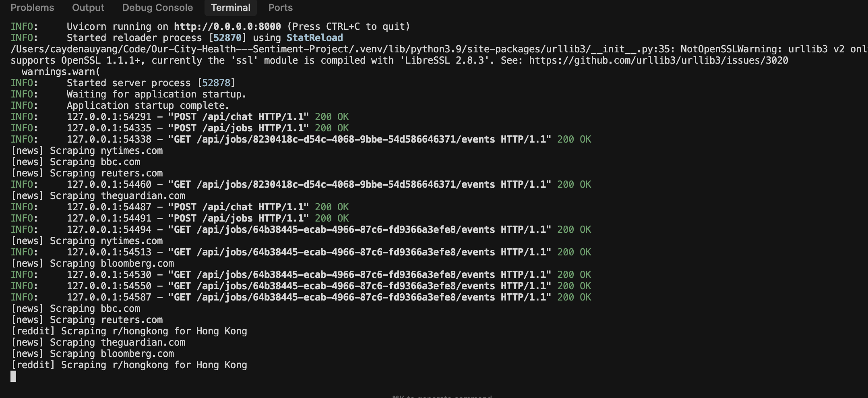Open the urllib3 __init__.py file path
Screen dimensions: 868x398
[282, 49]
